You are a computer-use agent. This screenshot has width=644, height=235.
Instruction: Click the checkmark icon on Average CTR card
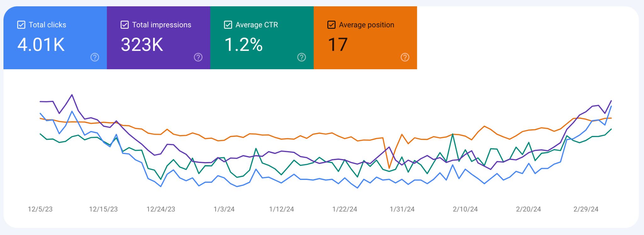(227, 24)
